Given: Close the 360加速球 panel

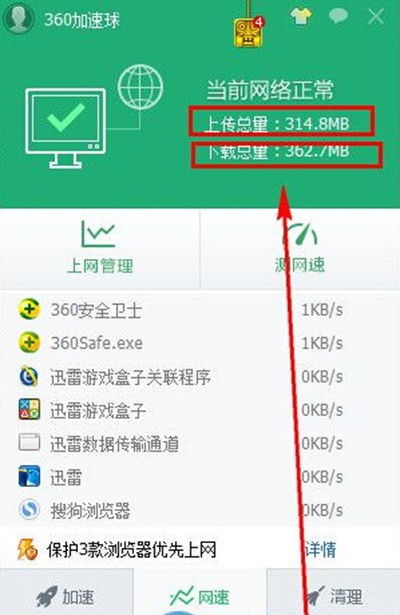Looking at the screenshot, I should (375, 16).
